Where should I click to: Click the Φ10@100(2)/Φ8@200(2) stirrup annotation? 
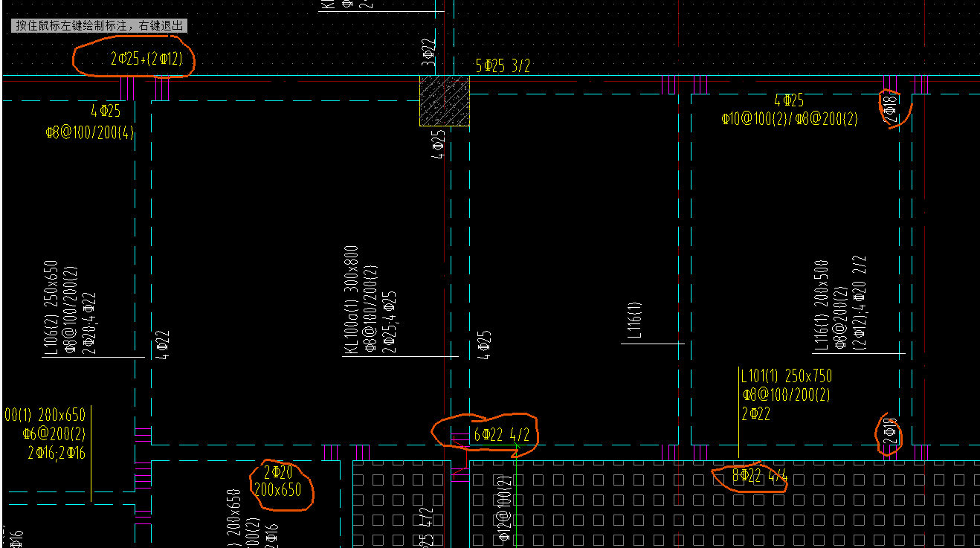click(x=789, y=119)
